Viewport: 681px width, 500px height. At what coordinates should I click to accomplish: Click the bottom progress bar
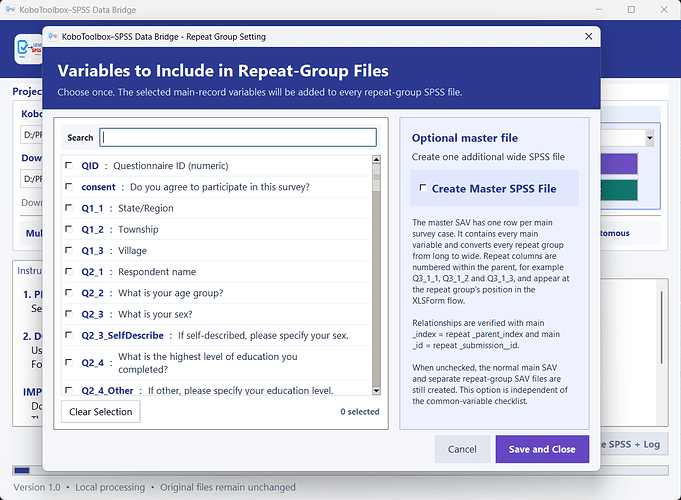pos(340,470)
